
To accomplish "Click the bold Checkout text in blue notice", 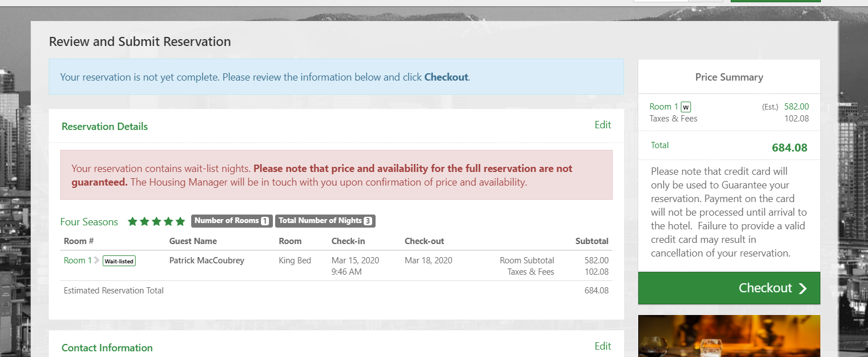I will tap(446, 77).
